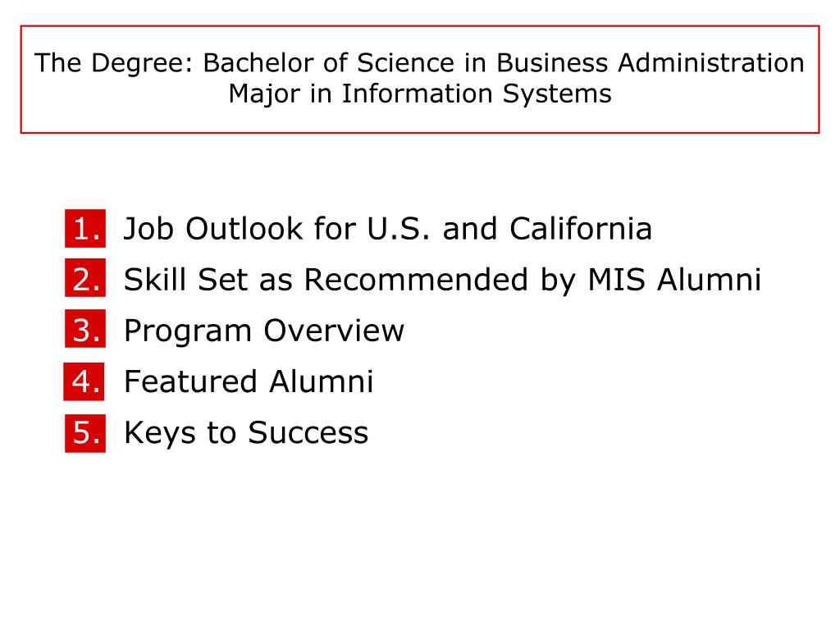The height and width of the screenshot is (630, 840).
Task: Open Job Outlook for U.S. and California item
Action: pyautogui.click(x=388, y=229)
